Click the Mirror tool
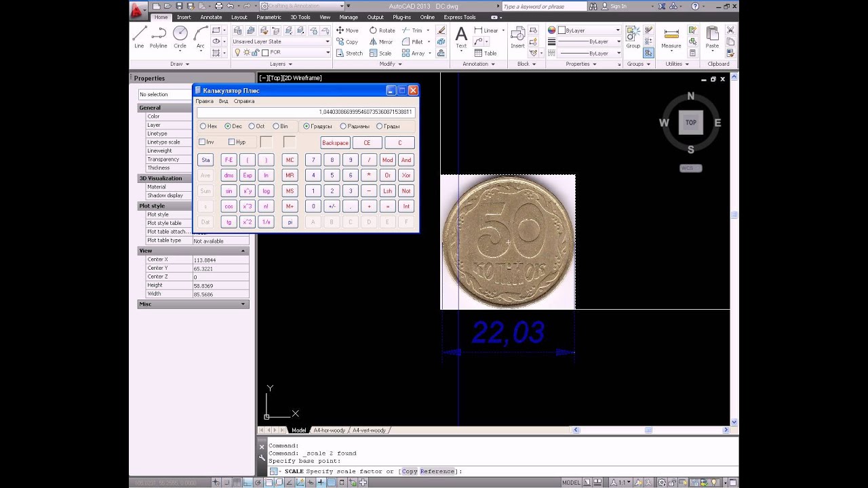The image size is (868, 488). pyautogui.click(x=381, y=42)
